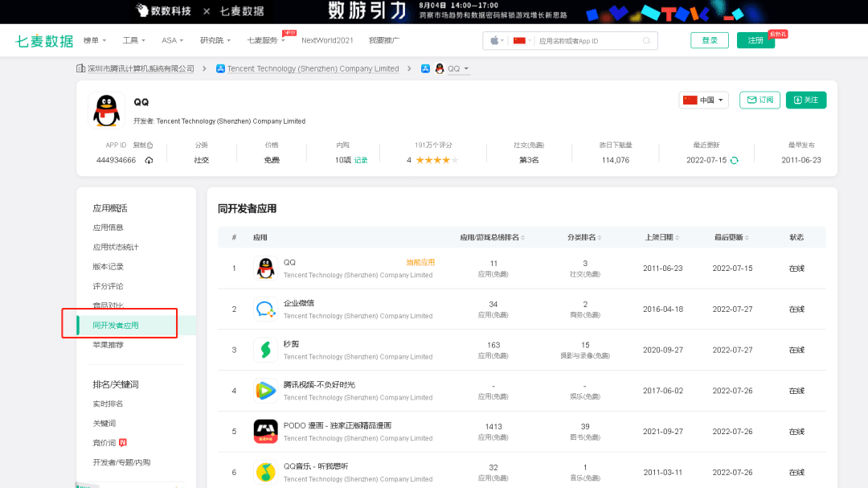Open 苹果推荐 in the sidebar

coord(108,345)
